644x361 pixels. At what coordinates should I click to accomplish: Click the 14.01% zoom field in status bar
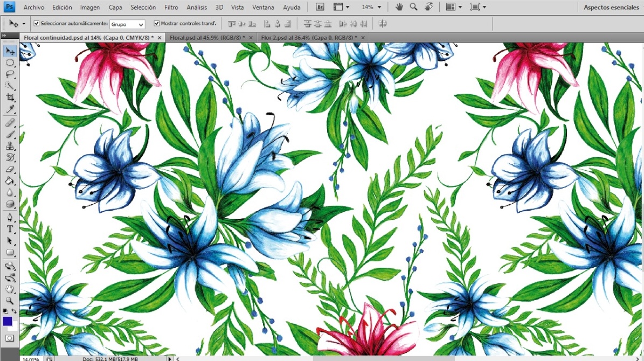click(x=31, y=358)
